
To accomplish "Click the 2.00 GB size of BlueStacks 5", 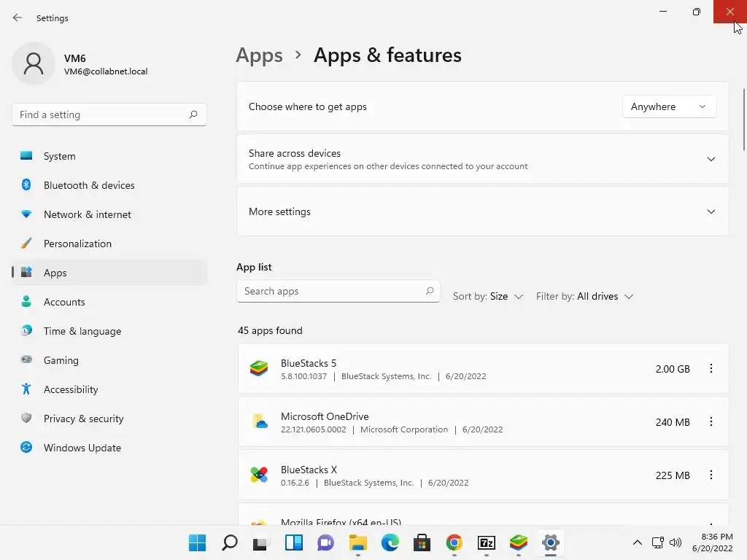I will coord(672,369).
